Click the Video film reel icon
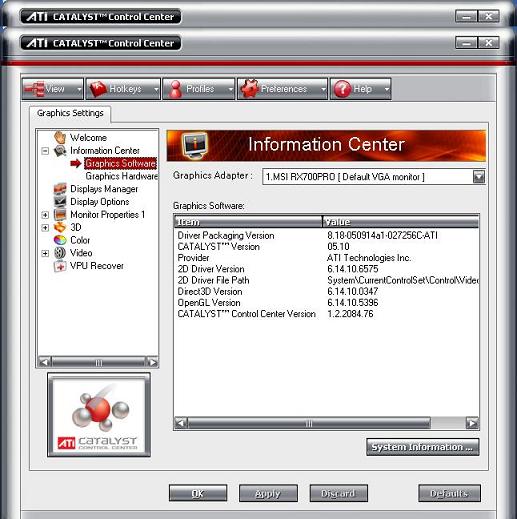Screen dimensions: 517x519 [60, 253]
